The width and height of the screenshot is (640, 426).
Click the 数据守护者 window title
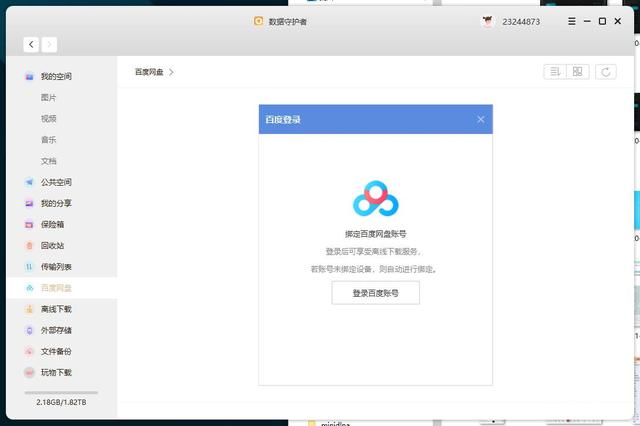click(287, 22)
